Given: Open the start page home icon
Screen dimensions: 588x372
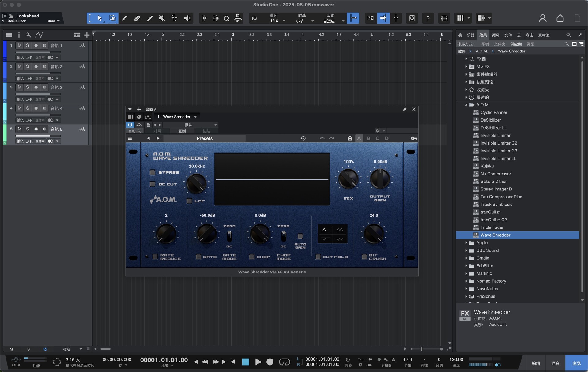Looking at the screenshot, I should [x=560, y=18].
